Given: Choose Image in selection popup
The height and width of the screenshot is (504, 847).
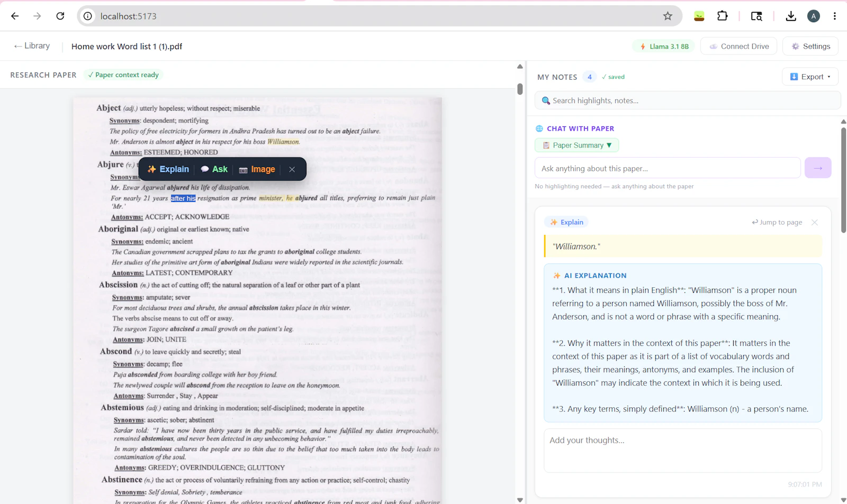Looking at the screenshot, I should 257,169.
